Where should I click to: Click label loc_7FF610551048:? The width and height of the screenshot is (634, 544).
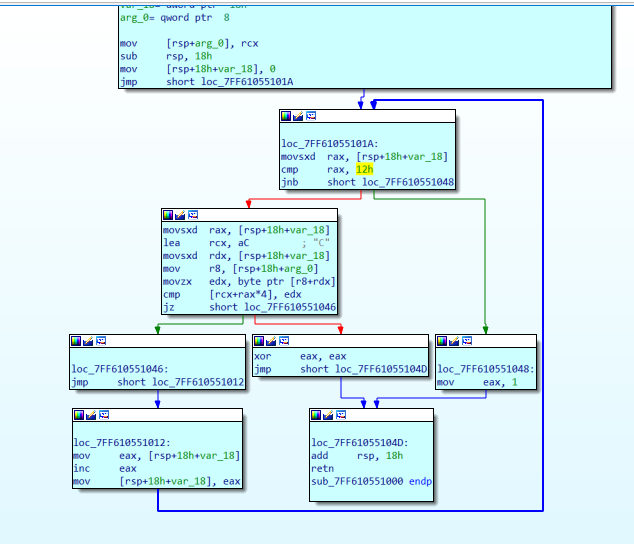click(486, 369)
